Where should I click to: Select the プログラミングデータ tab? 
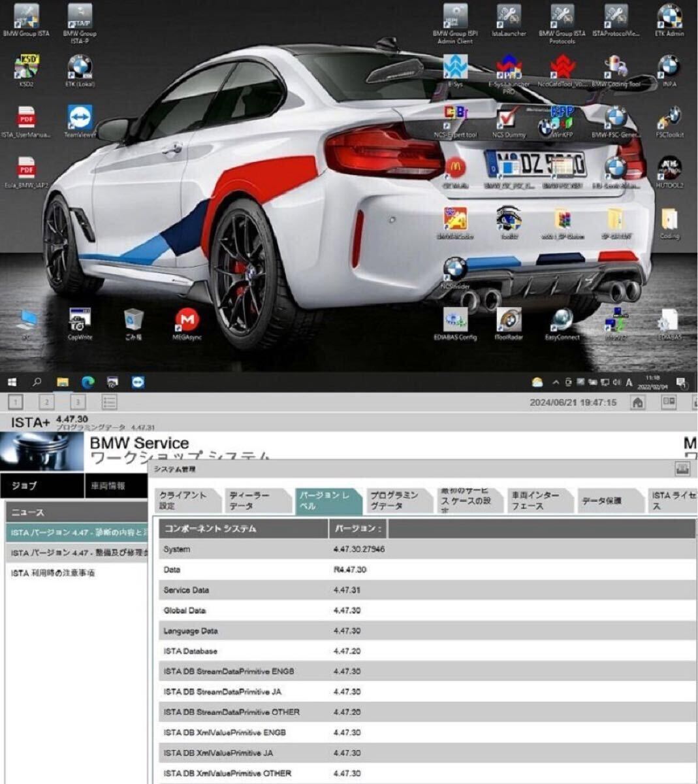click(x=396, y=500)
